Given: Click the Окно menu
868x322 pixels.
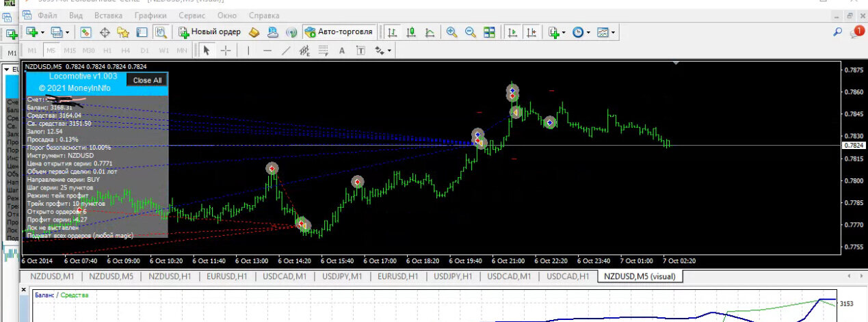Looking at the screenshot, I should 227,14.
